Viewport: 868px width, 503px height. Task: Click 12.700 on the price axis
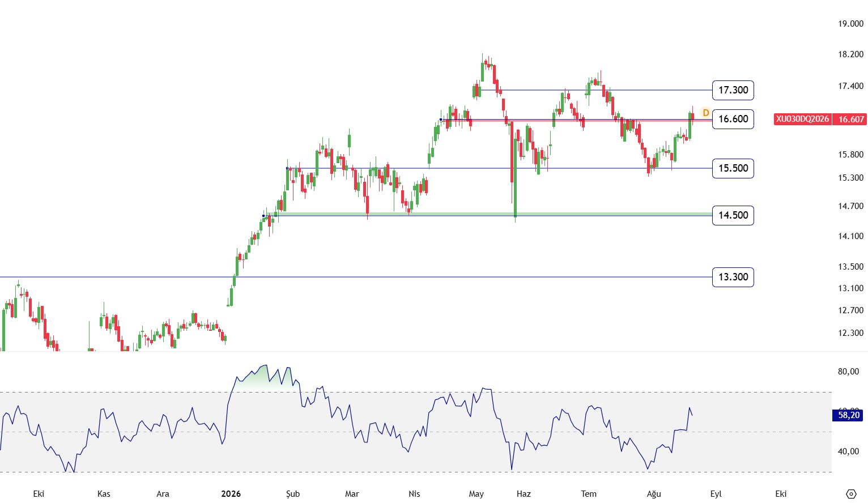coord(851,310)
